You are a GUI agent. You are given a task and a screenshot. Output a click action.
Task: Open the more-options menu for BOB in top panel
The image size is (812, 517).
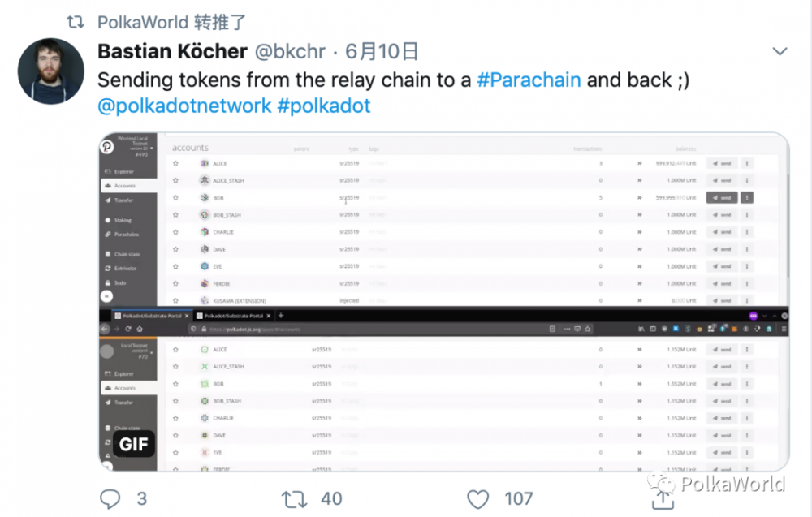click(747, 197)
